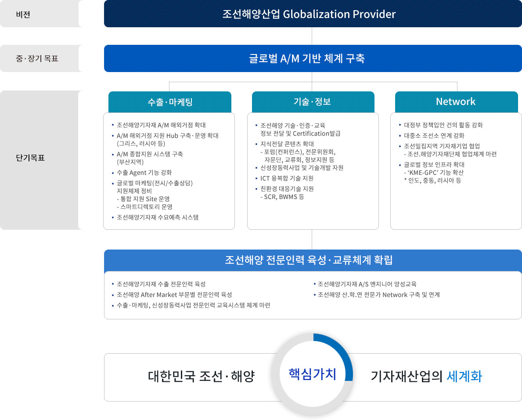Click 대정부 정책입안 건의 활동 강화
The image size is (522, 420).
point(443,125)
